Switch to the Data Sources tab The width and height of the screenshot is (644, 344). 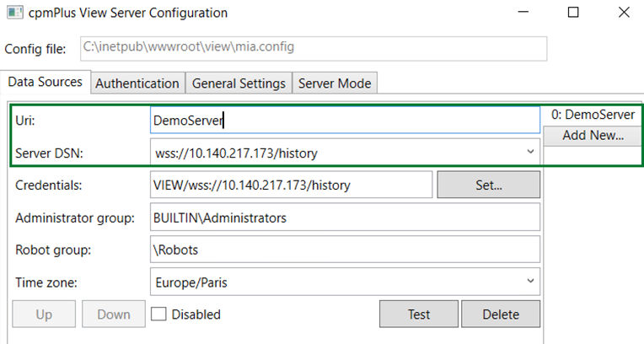(x=46, y=82)
